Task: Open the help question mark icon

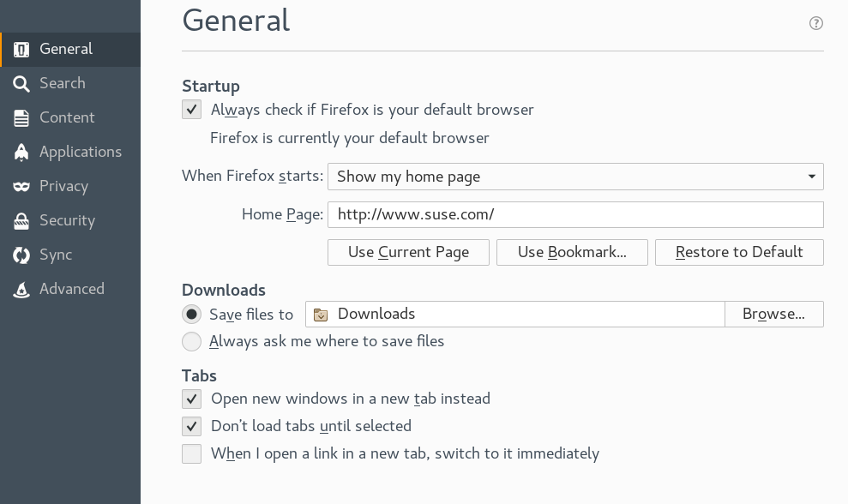Action: click(x=815, y=23)
